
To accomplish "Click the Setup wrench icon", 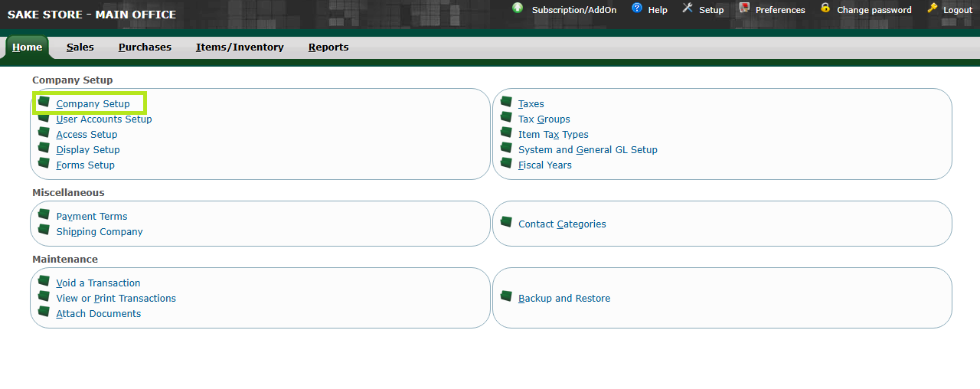I will pos(687,8).
